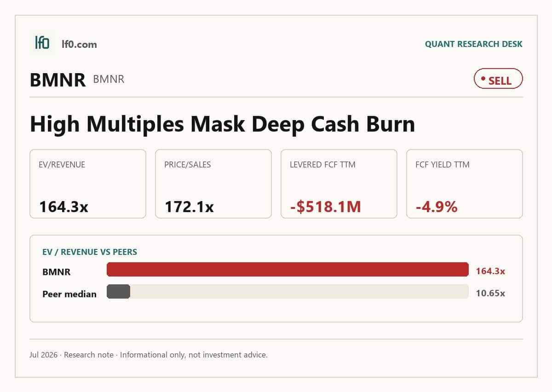Click the BMNR row label in the chart
Image resolution: width=552 pixels, height=392 pixels.
57,272
